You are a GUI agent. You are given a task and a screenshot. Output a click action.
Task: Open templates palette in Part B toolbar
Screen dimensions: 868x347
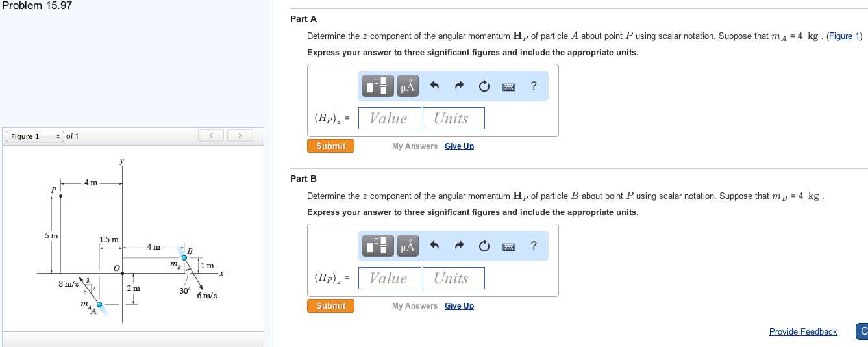(x=379, y=246)
